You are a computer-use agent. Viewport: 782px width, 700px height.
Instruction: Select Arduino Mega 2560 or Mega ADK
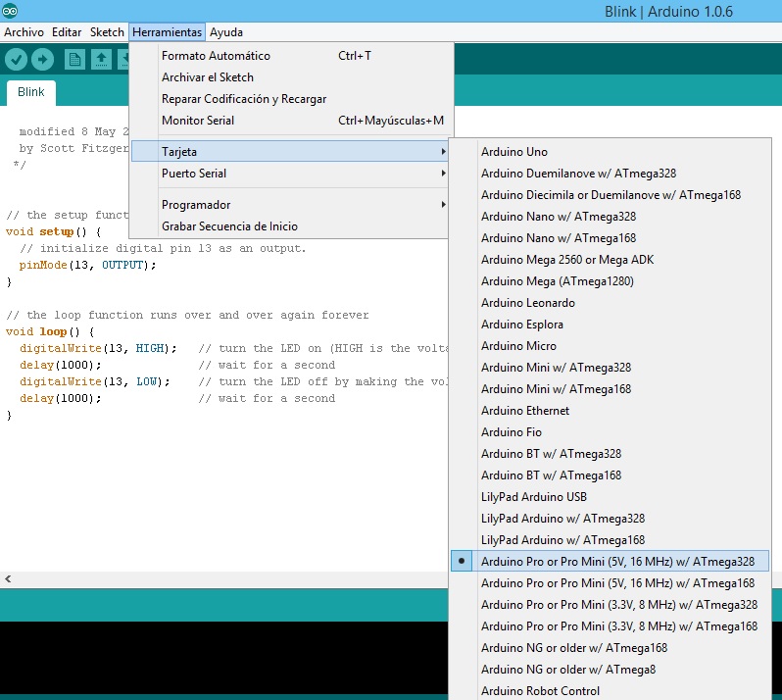[610, 260]
